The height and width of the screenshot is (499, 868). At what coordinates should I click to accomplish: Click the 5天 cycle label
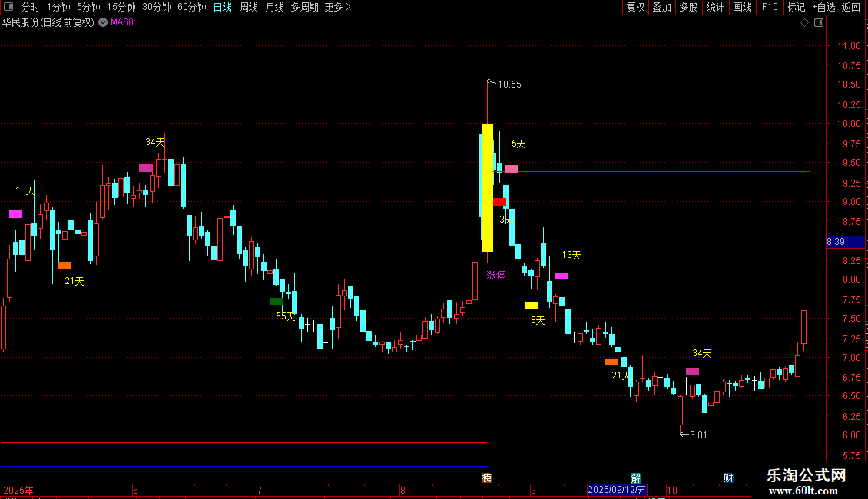[x=518, y=144]
